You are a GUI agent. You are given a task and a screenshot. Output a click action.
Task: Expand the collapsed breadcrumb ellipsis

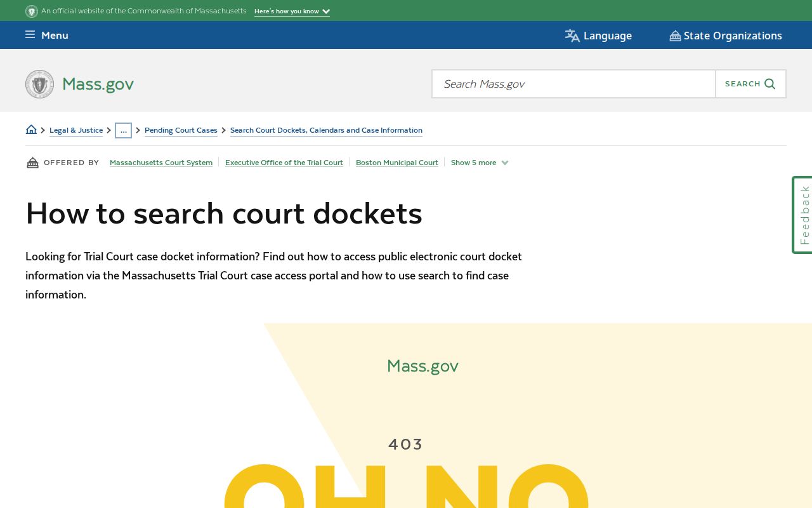tap(123, 130)
